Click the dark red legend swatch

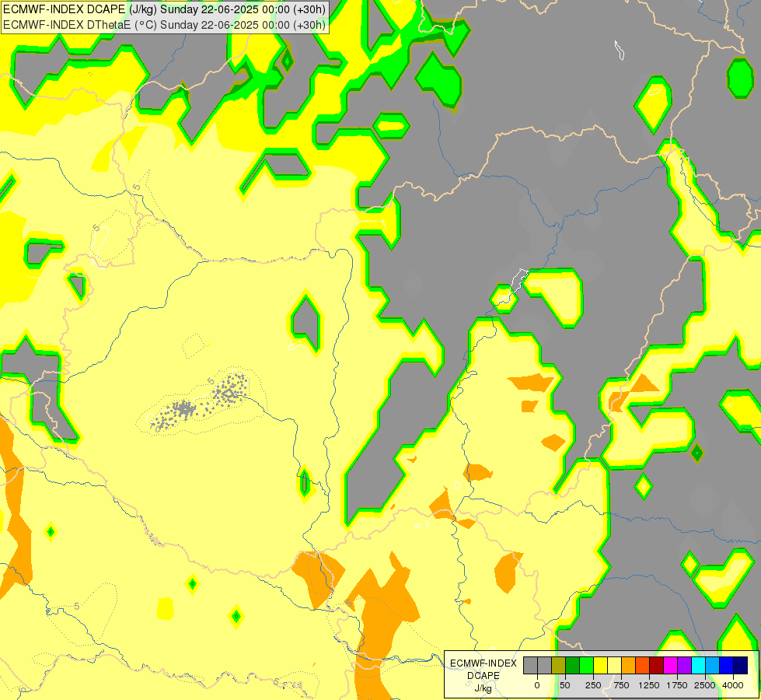coord(657,665)
